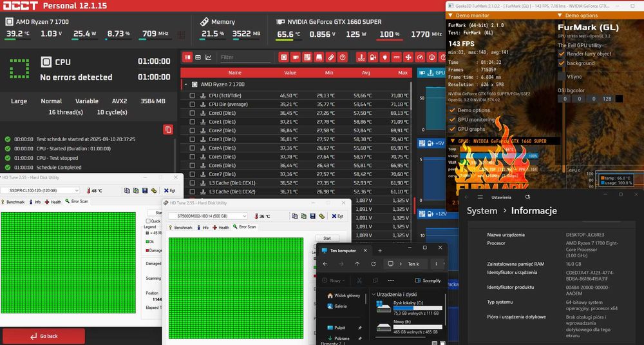Enable VSync checkbox in FurMark
Image resolution: width=644 pixels, height=345 pixels.
562,77
